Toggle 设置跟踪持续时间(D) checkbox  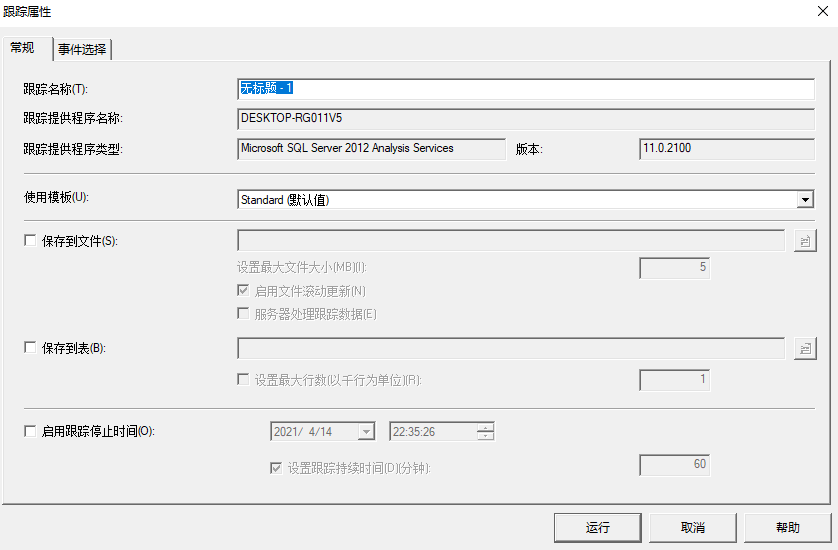pyautogui.click(x=276, y=468)
